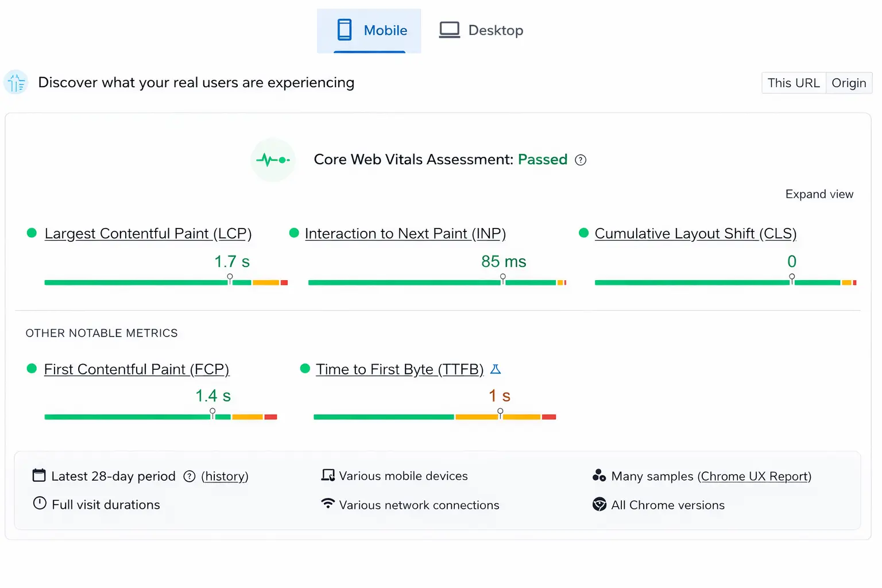Click the calendar icon for 28-day period

[39, 475]
